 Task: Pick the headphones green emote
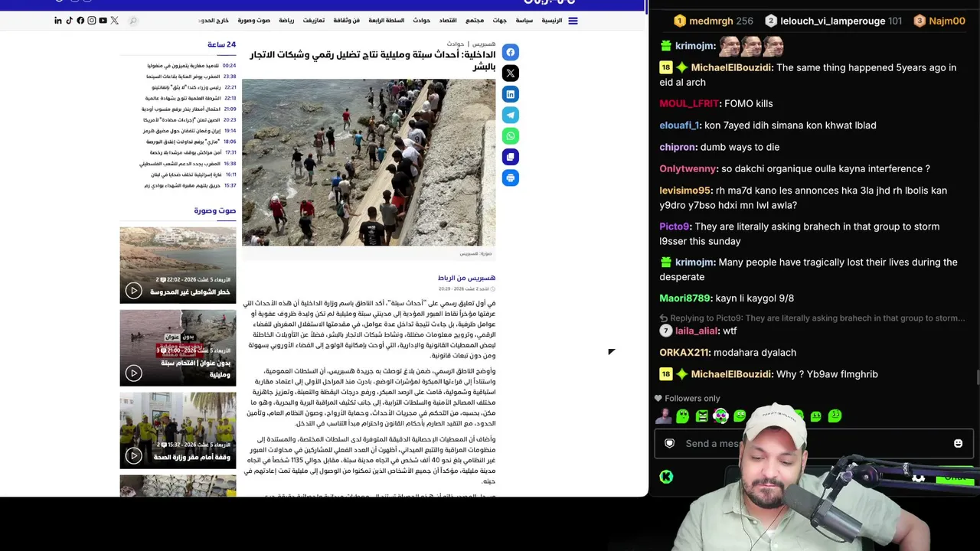720,416
